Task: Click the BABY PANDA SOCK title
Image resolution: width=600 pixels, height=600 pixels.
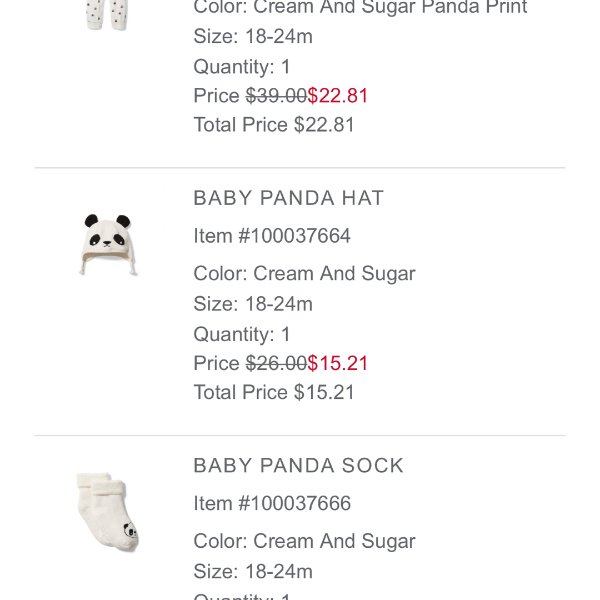Action: point(298,466)
